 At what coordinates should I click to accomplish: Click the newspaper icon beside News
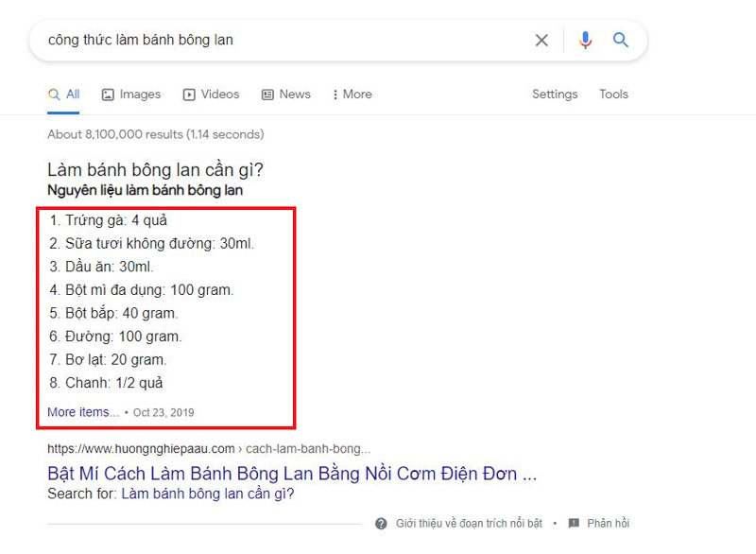click(269, 94)
